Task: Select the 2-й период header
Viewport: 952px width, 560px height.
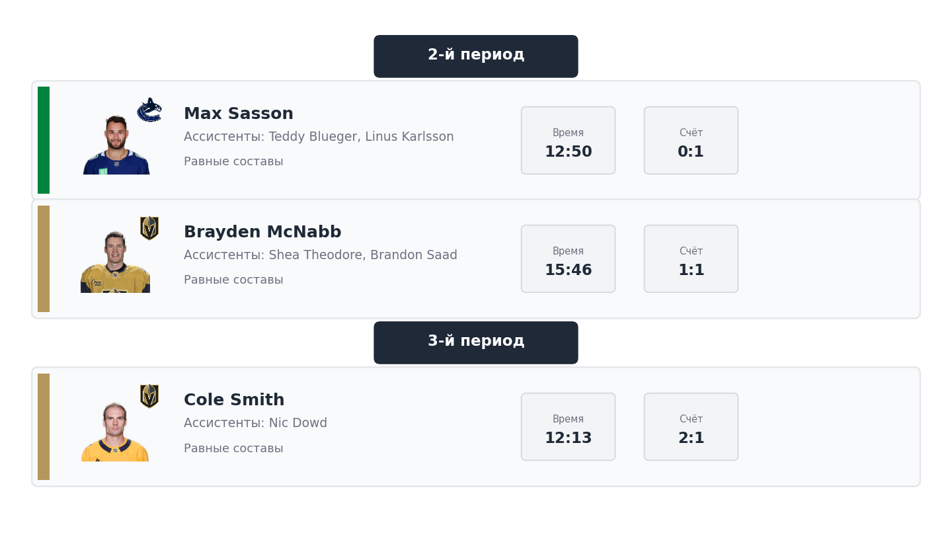Action: coord(476,56)
